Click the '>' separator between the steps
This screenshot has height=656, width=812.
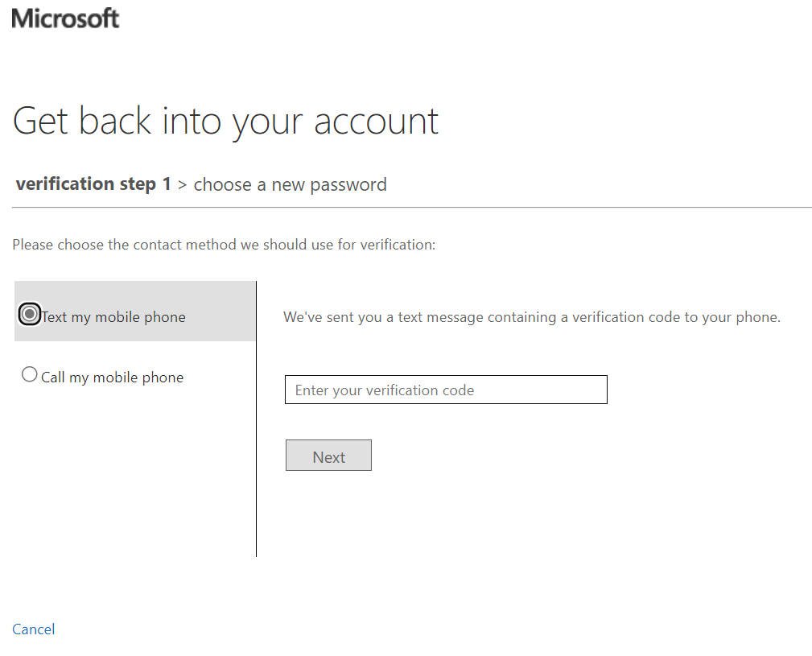pos(183,185)
